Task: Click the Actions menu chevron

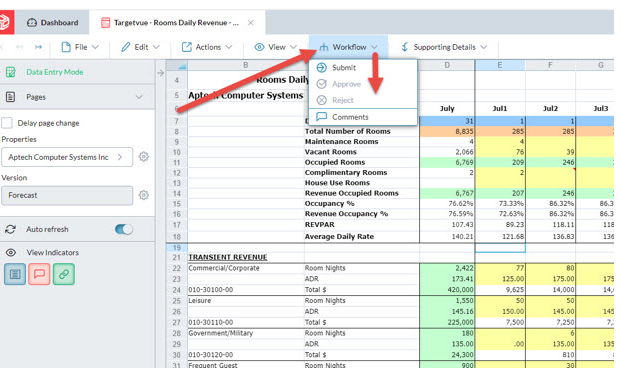Action: [229, 47]
